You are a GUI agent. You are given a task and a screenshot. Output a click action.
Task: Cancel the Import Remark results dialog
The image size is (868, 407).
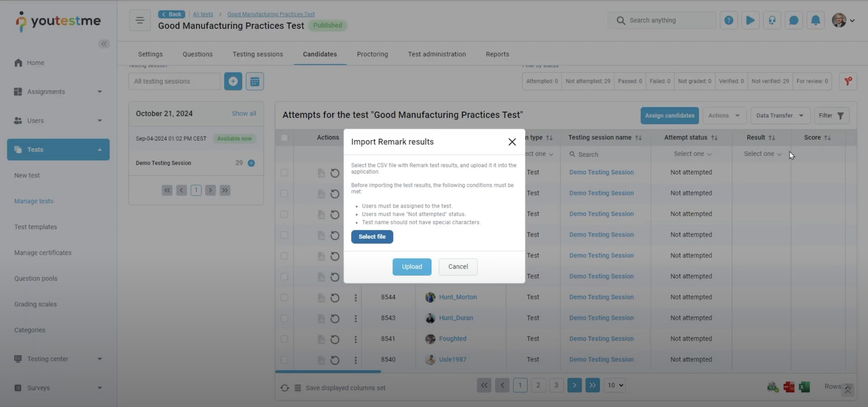click(x=458, y=267)
